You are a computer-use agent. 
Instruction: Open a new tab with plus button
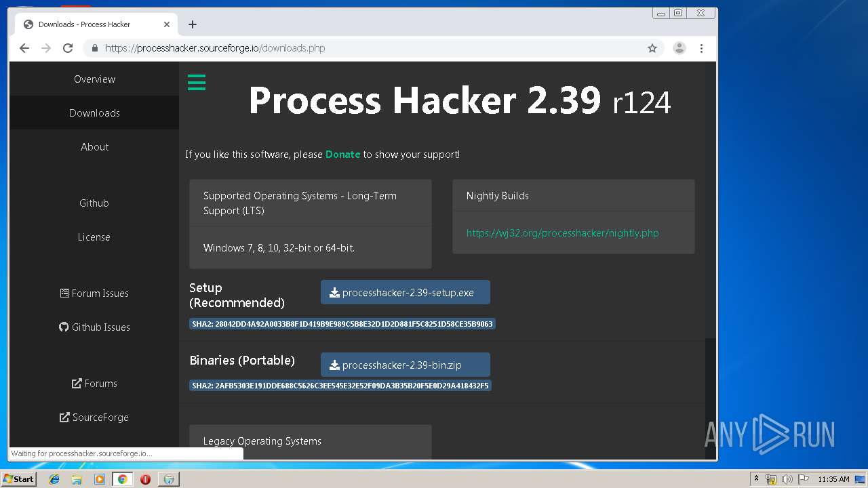tap(193, 24)
